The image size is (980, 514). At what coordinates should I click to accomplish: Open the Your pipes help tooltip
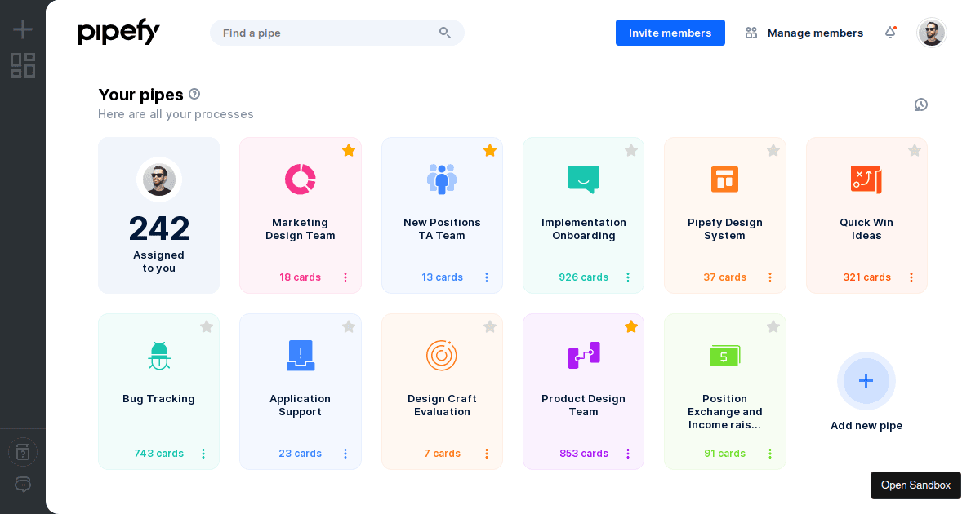click(194, 94)
